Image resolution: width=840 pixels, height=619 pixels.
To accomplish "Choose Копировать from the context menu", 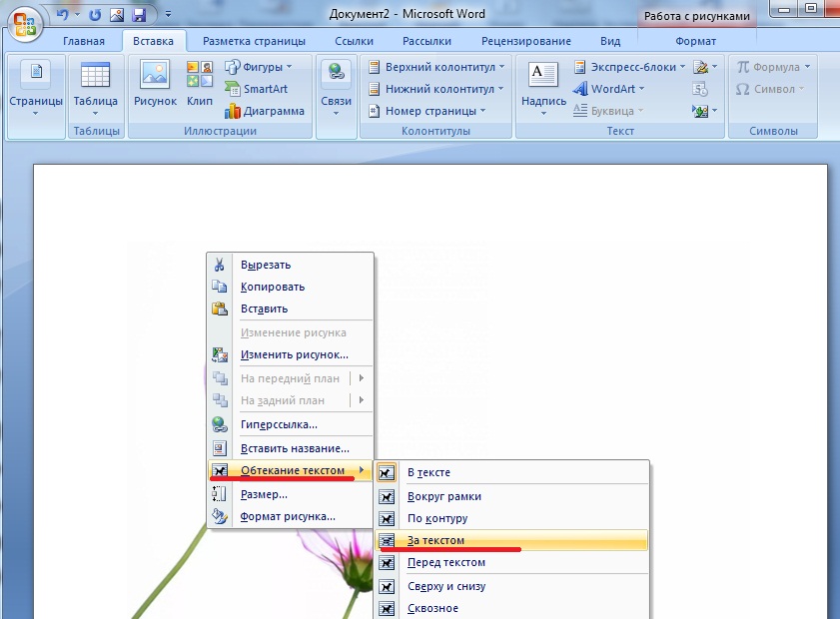I will 290,287.
